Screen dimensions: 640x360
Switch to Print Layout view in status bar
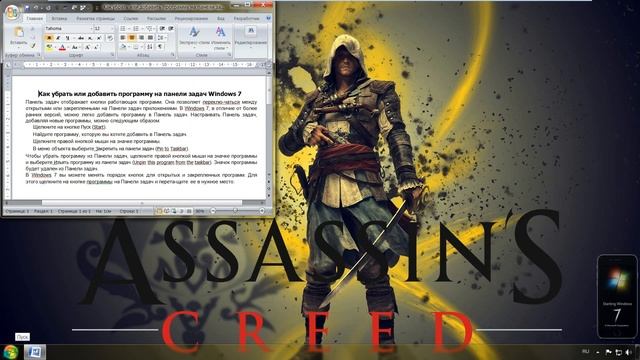(x=159, y=211)
